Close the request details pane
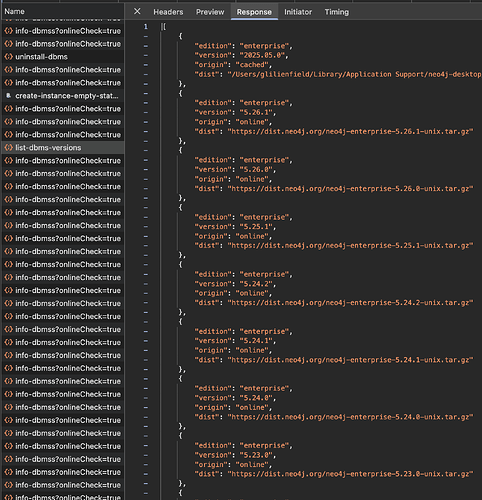Viewport: 482px width, 500px height. click(x=137, y=11)
